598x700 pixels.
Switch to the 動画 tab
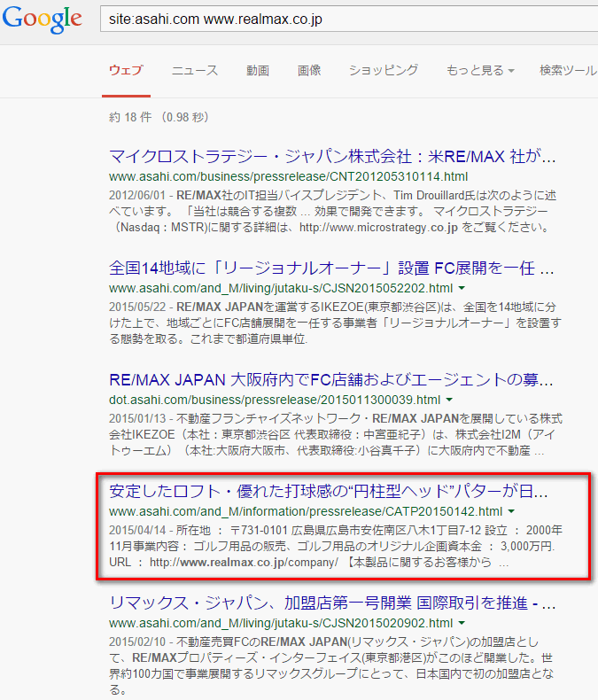[x=258, y=71]
